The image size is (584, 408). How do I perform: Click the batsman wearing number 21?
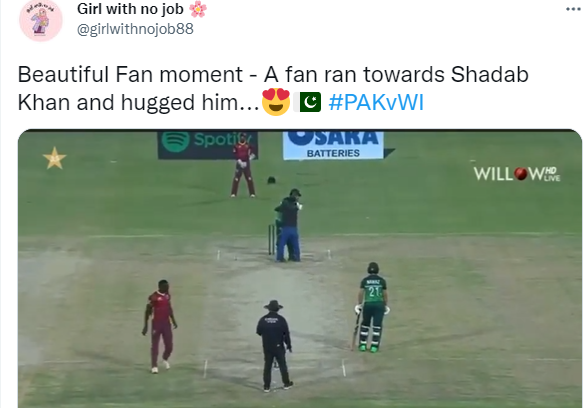click(x=372, y=307)
